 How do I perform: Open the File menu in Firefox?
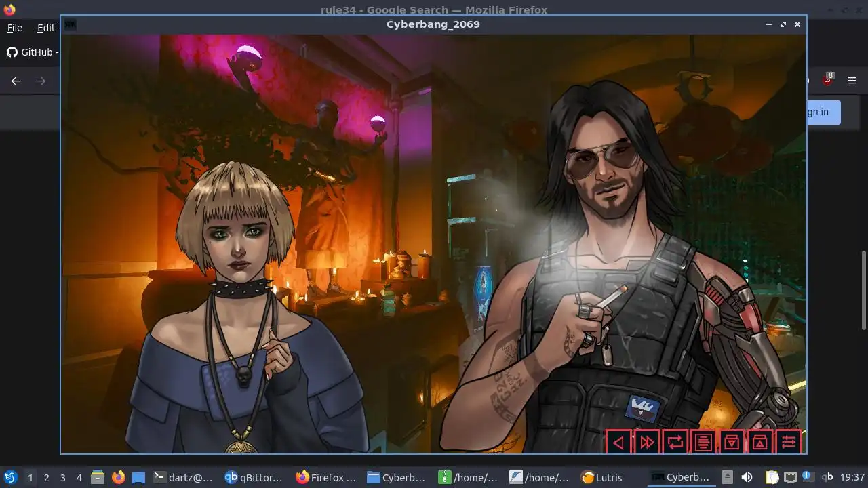tap(15, 28)
